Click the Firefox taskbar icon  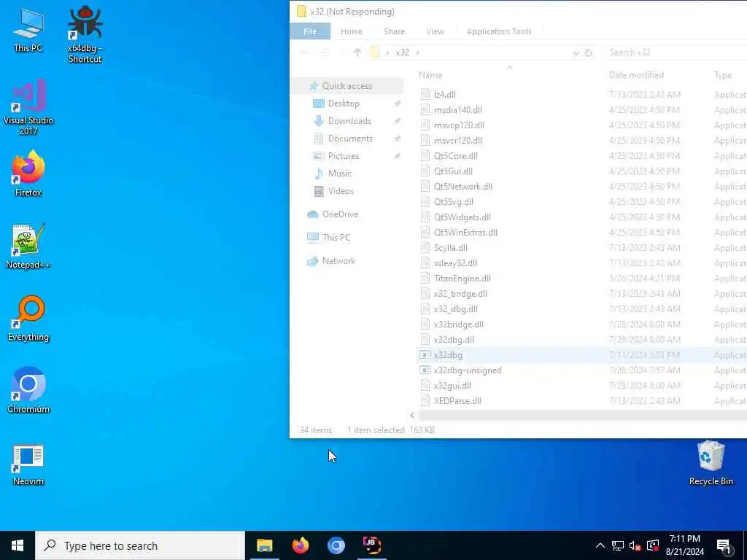tap(300, 545)
